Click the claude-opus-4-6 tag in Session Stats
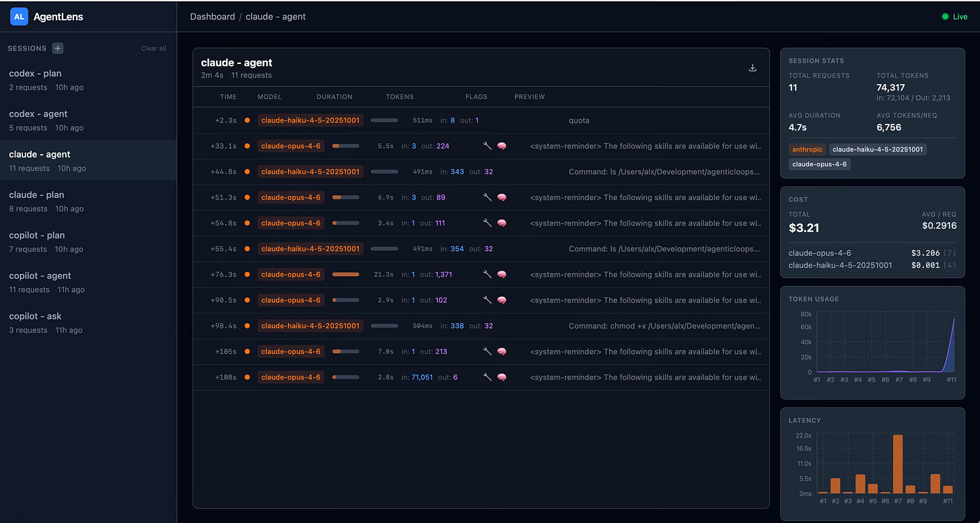This screenshot has height=523, width=980. pyautogui.click(x=819, y=164)
